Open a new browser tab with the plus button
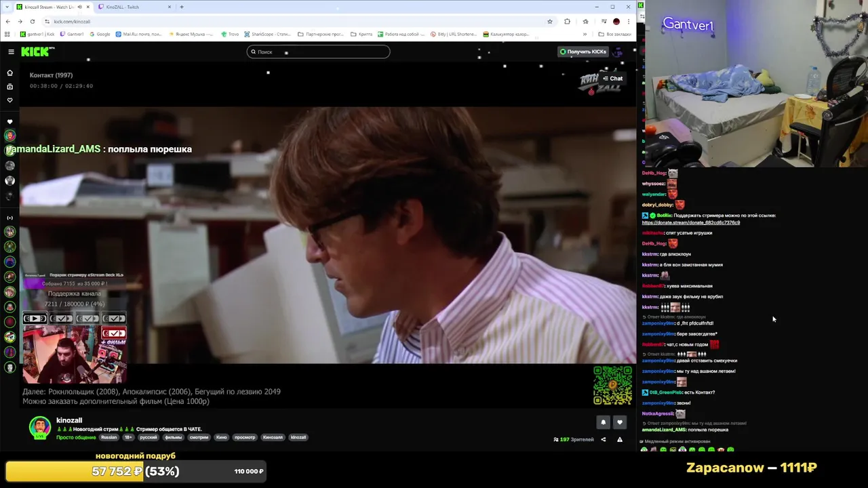 pos(182,7)
